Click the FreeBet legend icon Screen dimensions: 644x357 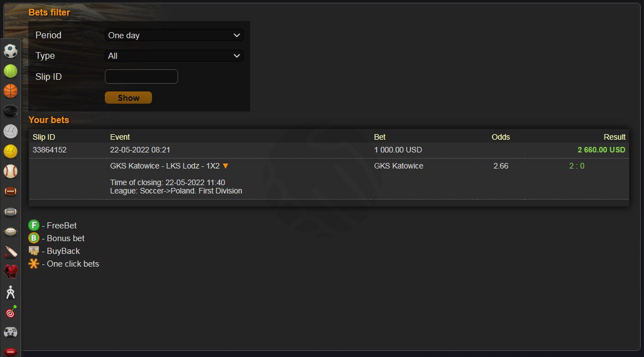34,225
